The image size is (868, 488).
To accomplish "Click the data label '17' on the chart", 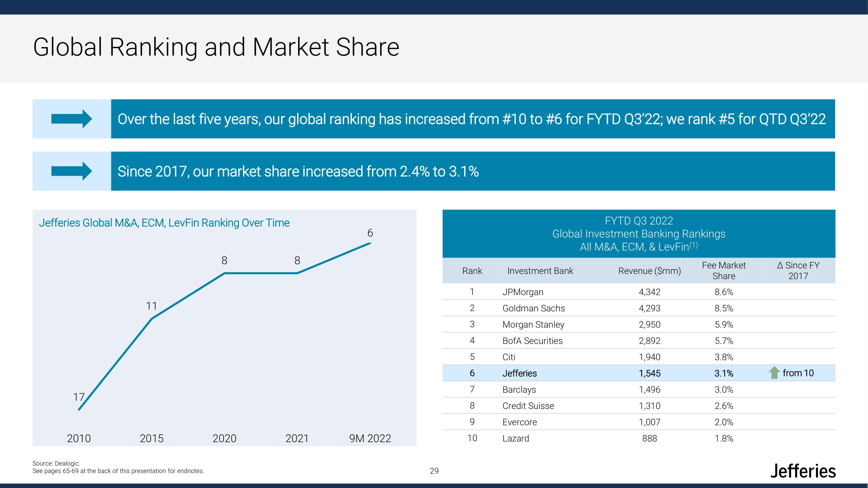I will [79, 397].
